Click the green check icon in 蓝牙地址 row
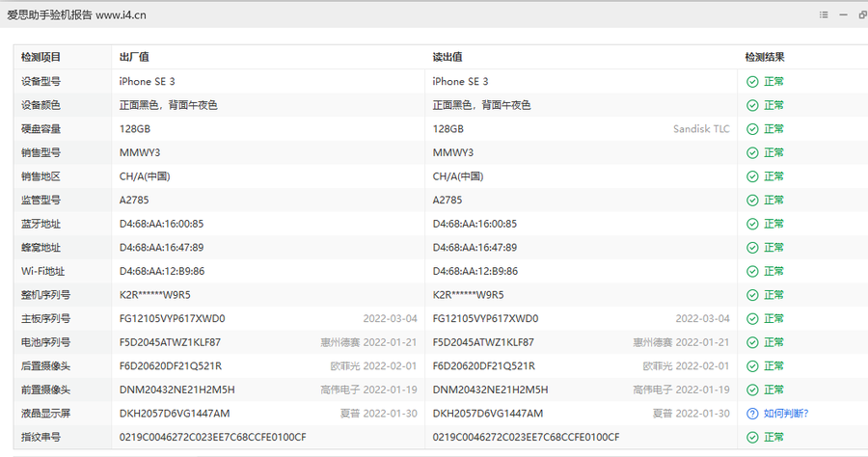The image size is (868, 457). pyautogui.click(x=752, y=224)
